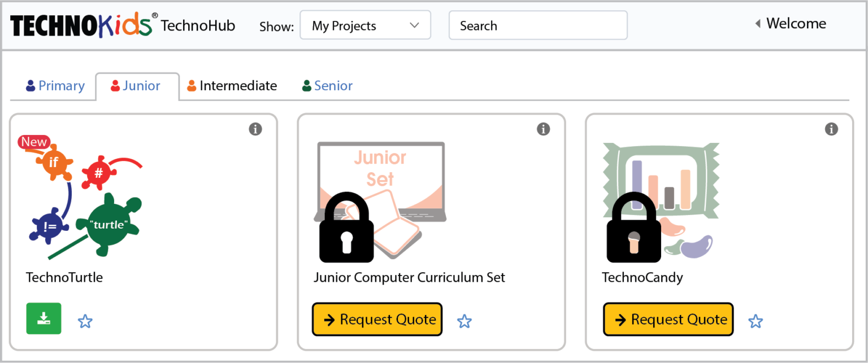Switch to the Primary tab
The width and height of the screenshot is (868, 363).
(54, 85)
